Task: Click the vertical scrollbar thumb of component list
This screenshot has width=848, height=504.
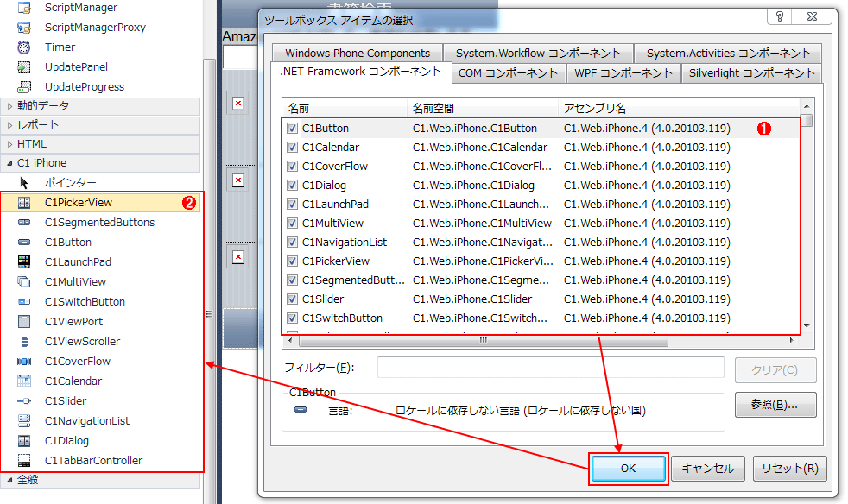Action: pyautogui.click(x=807, y=120)
